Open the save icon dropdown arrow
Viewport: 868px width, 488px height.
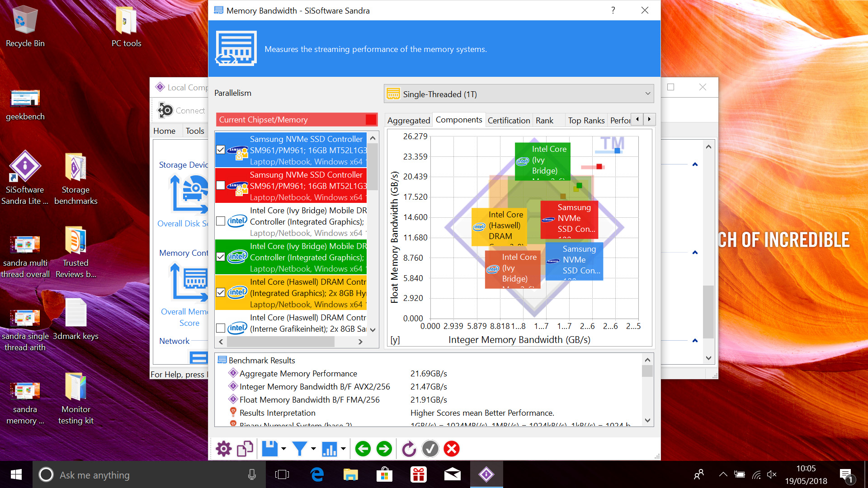pos(283,449)
